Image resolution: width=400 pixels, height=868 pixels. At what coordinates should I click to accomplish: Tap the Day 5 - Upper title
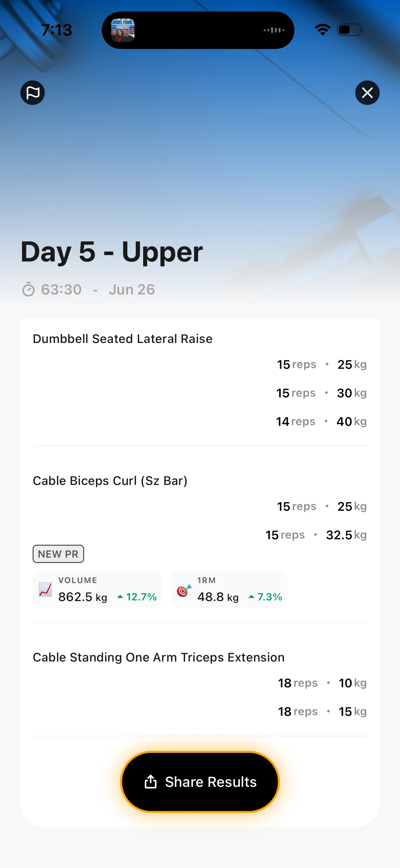click(x=112, y=252)
